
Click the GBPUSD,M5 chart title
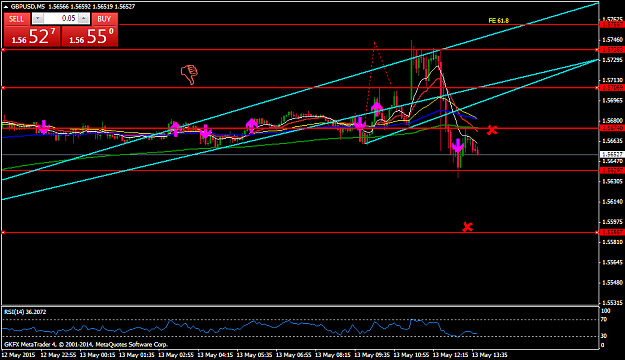point(28,6)
